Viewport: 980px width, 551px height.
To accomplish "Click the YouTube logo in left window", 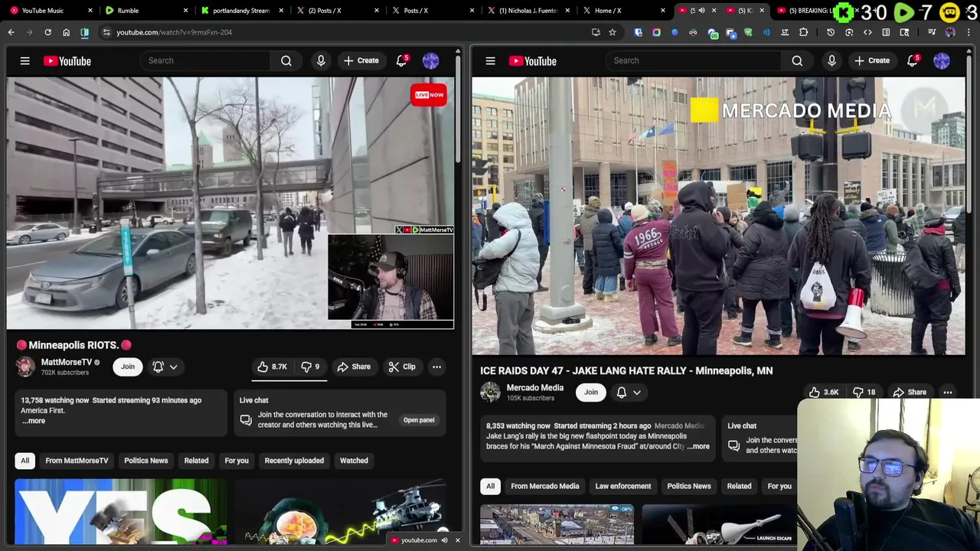I will (67, 60).
